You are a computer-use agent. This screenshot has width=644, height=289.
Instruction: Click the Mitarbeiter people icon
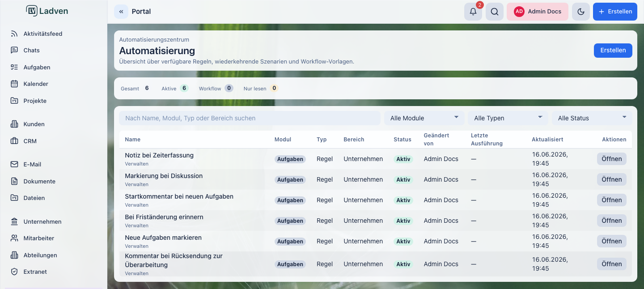14,238
